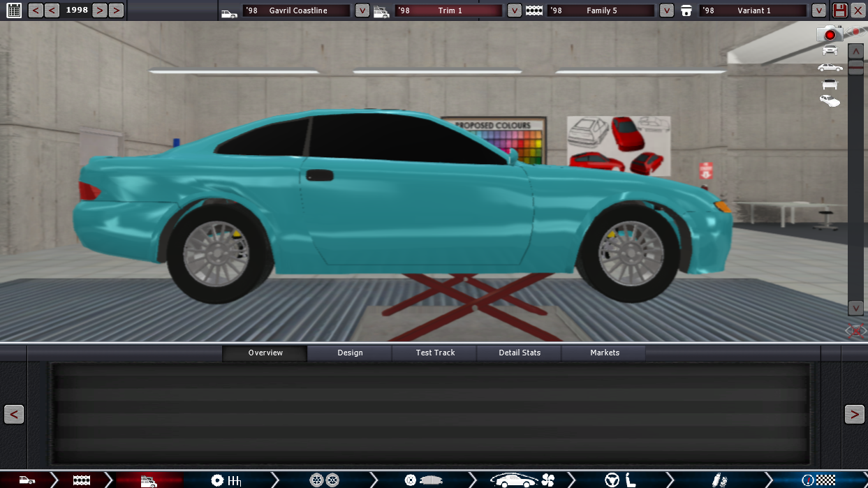Viewport: 868px width, 488px height.
Task: Select the Gavril Coastline model field
Action: coord(296,10)
